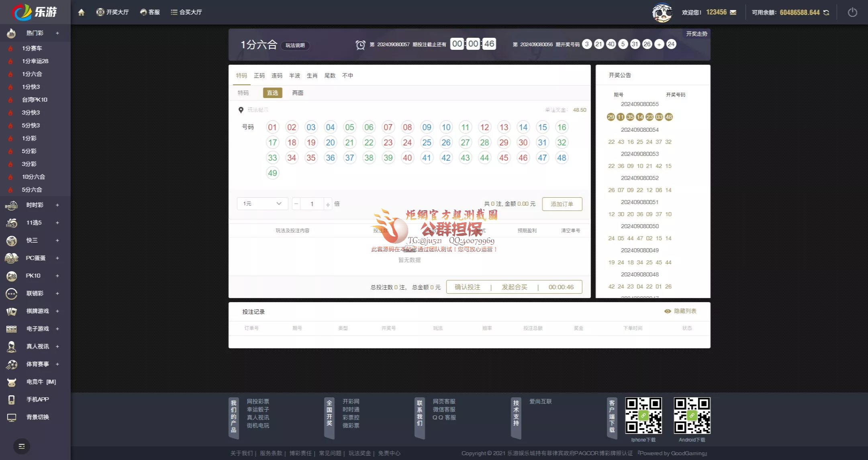Open the 1元 amount dropdown
868x460 pixels.
262,204
